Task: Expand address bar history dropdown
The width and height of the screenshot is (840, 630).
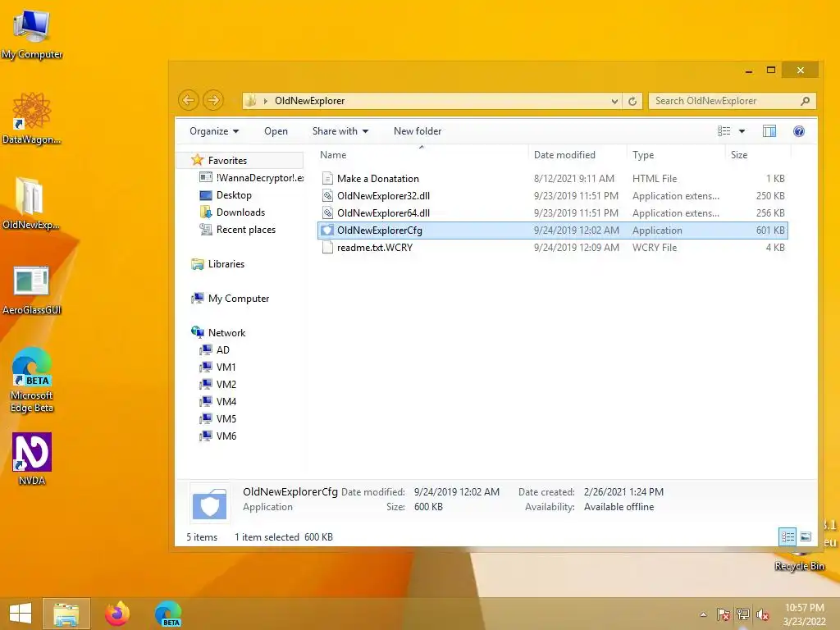Action: click(614, 101)
